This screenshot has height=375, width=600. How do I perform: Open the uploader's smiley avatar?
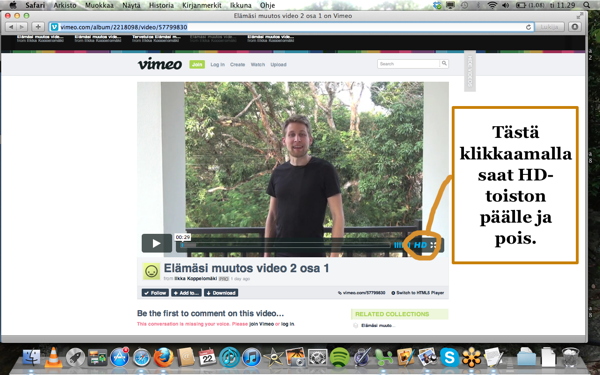tap(152, 271)
